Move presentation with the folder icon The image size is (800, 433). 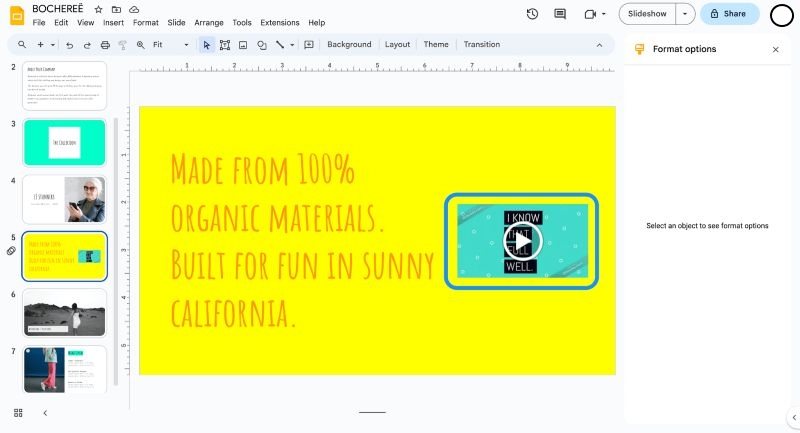coord(116,9)
